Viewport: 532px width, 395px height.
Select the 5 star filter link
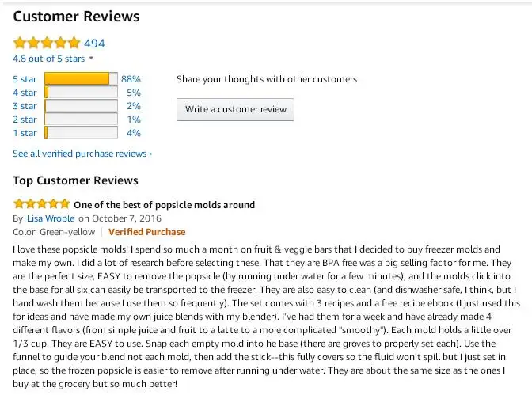click(25, 79)
